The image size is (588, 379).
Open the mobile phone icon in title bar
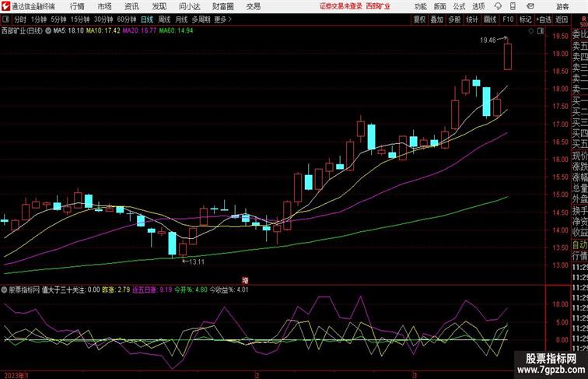(x=513, y=6)
